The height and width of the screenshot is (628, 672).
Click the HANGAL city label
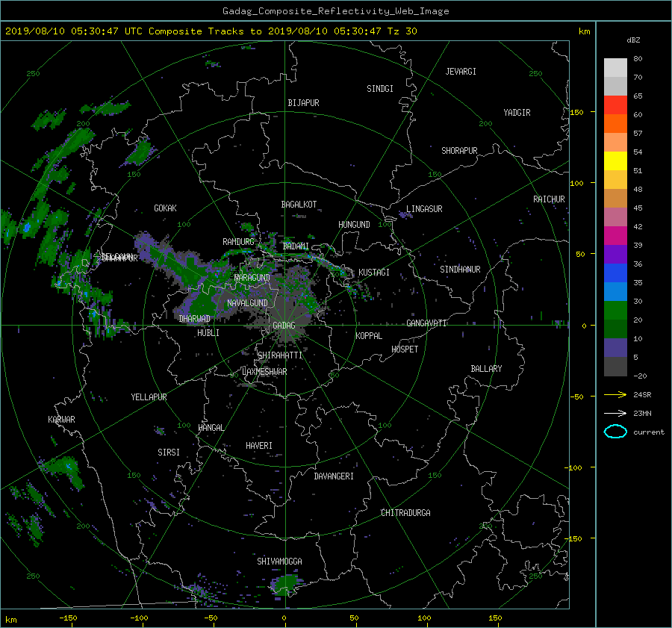point(211,428)
